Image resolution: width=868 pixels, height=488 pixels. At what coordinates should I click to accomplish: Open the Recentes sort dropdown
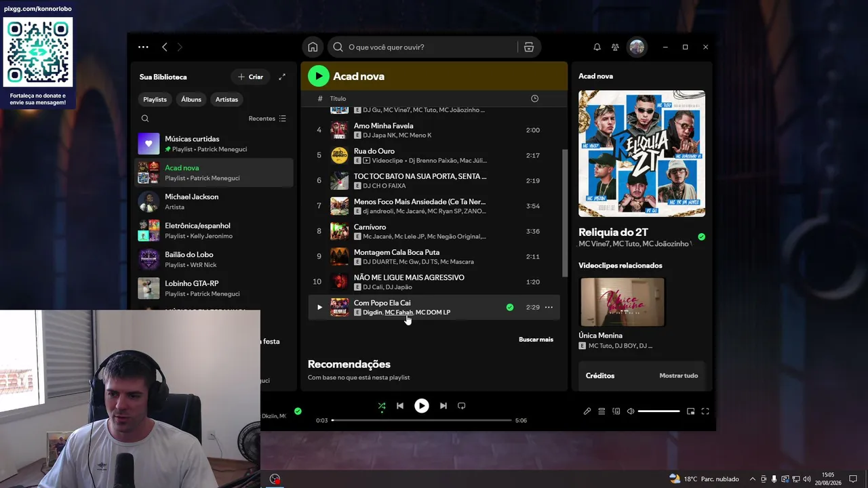point(267,119)
